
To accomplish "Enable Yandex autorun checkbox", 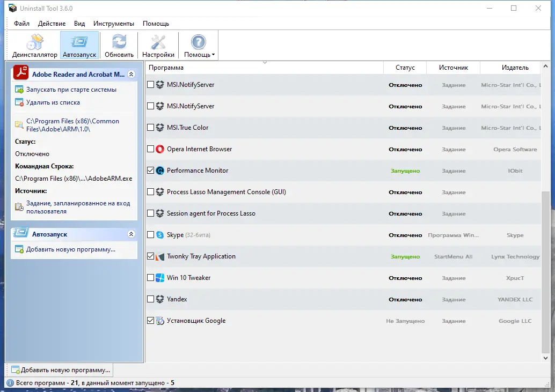I will pyautogui.click(x=150, y=299).
